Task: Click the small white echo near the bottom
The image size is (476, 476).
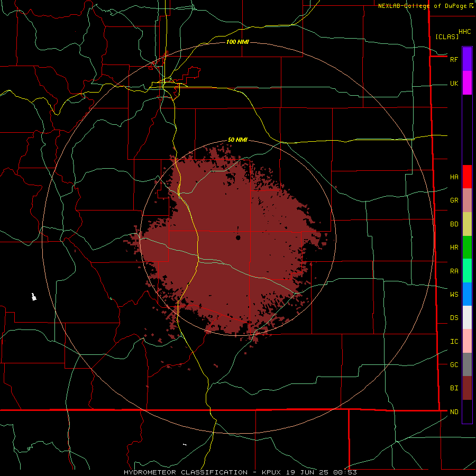Action: (185, 445)
